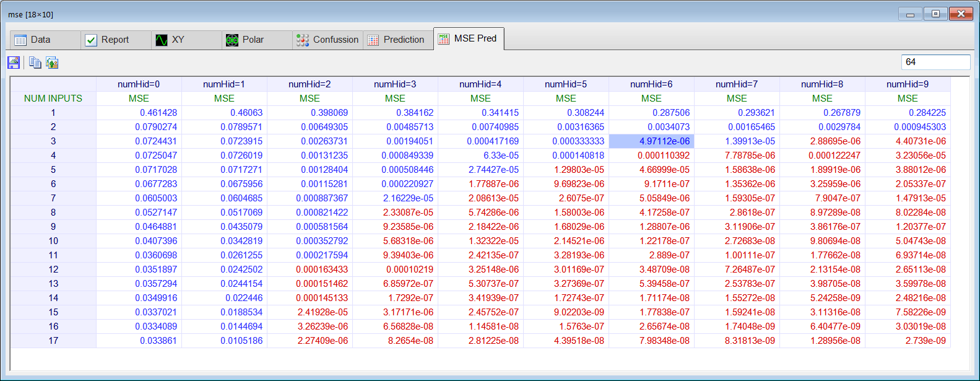
Task: Select cell 0.00010219
Action: (395, 269)
